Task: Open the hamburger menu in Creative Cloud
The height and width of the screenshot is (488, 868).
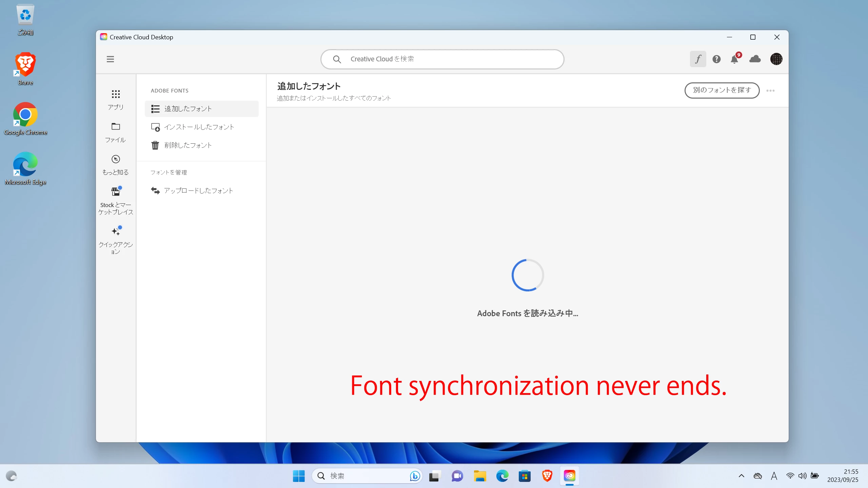Action: coord(110,59)
